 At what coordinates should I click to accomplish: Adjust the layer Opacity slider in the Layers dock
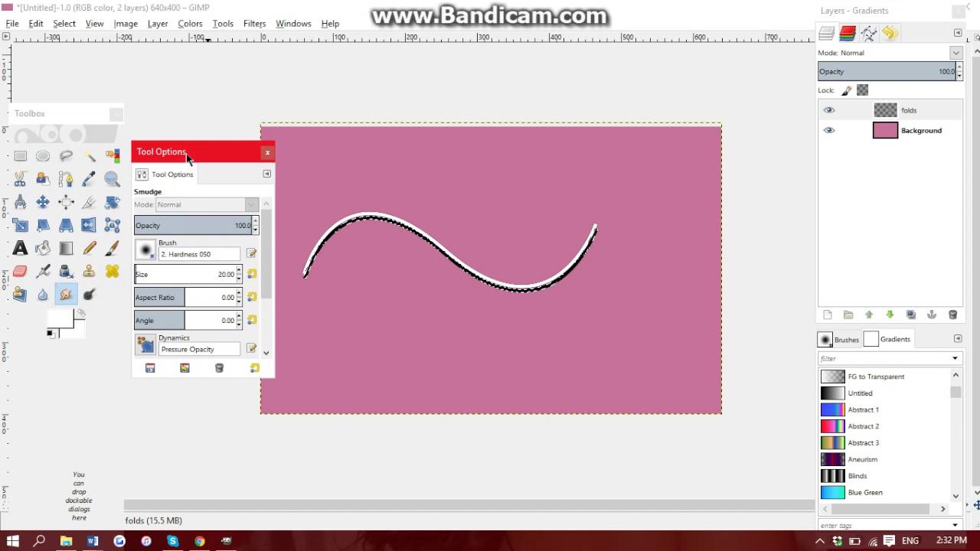pyautogui.click(x=887, y=71)
